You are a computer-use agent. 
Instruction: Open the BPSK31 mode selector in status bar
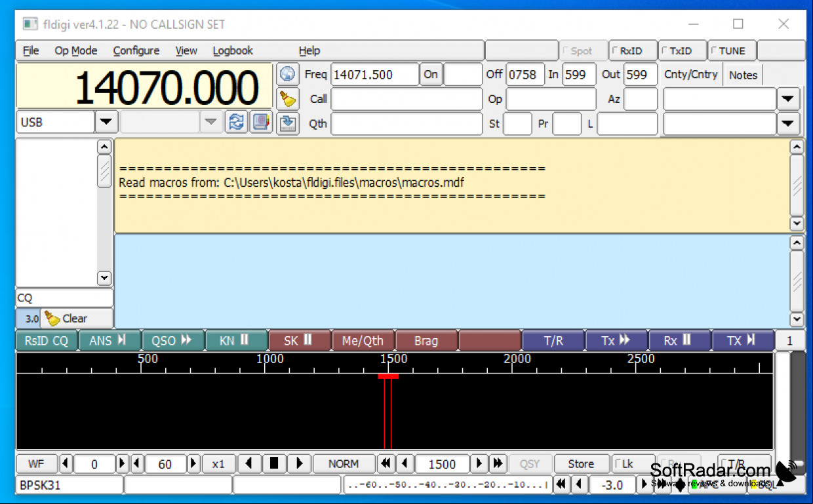pos(69,485)
